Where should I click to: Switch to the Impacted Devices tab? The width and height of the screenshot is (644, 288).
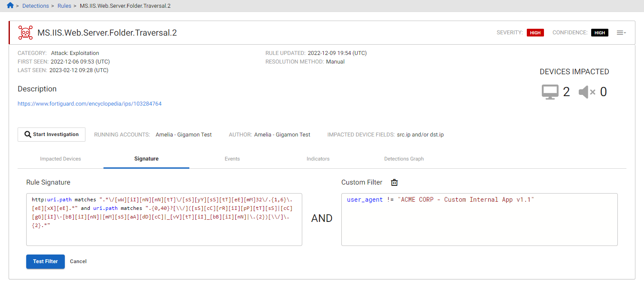point(61,158)
